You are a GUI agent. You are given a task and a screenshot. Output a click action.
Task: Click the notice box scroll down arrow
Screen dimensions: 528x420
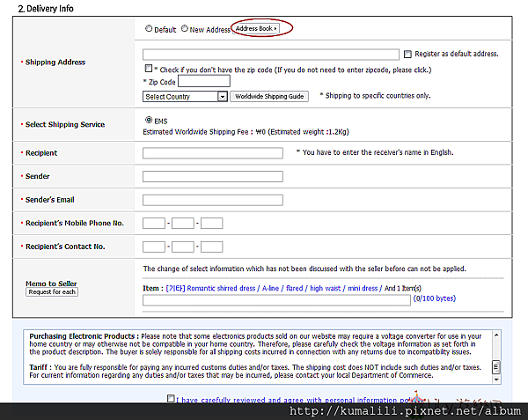tap(496, 379)
